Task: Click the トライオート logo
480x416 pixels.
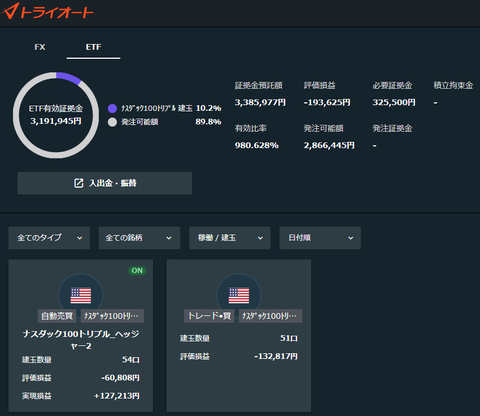Action: [47, 11]
